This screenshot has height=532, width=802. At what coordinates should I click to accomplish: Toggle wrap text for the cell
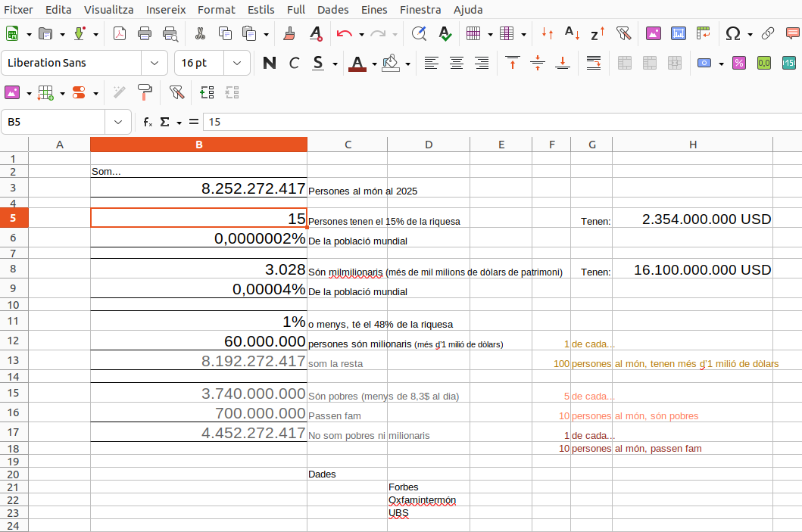point(594,64)
